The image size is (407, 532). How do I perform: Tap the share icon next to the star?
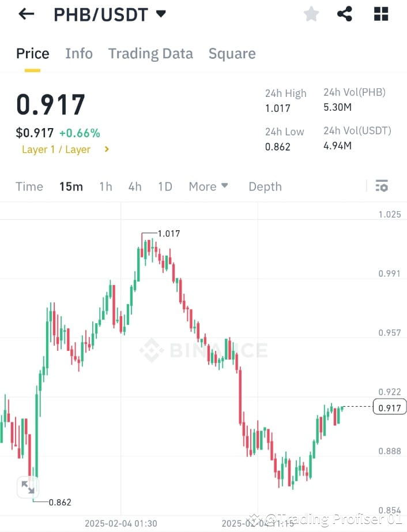pyautogui.click(x=345, y=14)
